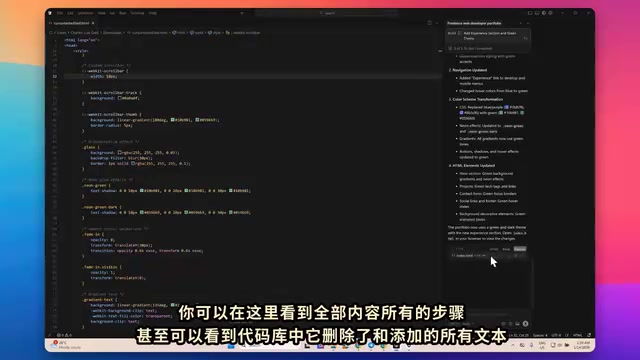Click the microphone icon in the system tray
This screenshot has width=640, height=360.
coord(531,345)
